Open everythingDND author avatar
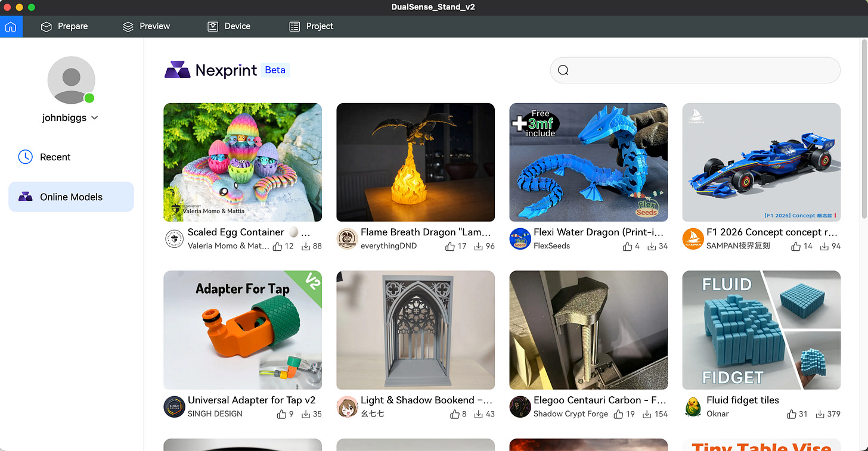 [347, 239]
